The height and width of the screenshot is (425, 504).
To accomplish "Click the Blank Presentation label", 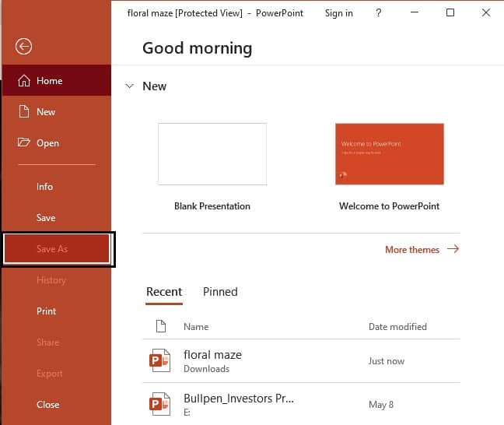I will 212,206.
